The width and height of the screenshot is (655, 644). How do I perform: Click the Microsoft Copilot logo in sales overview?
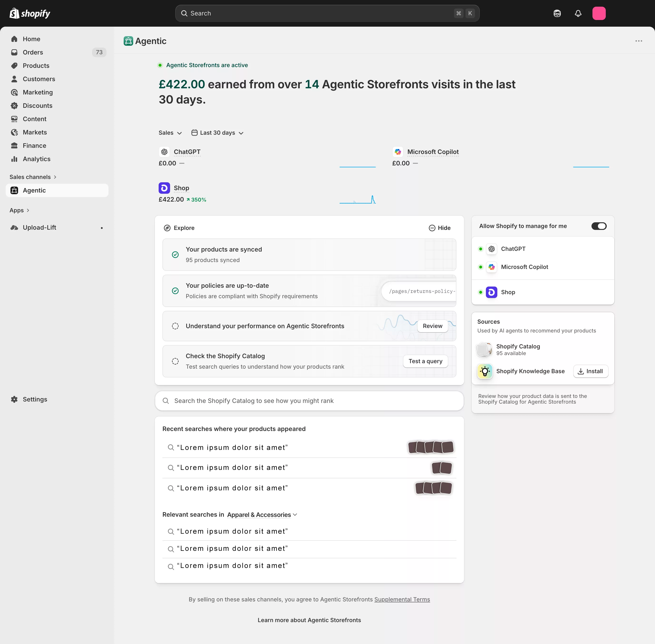[398, 152]
